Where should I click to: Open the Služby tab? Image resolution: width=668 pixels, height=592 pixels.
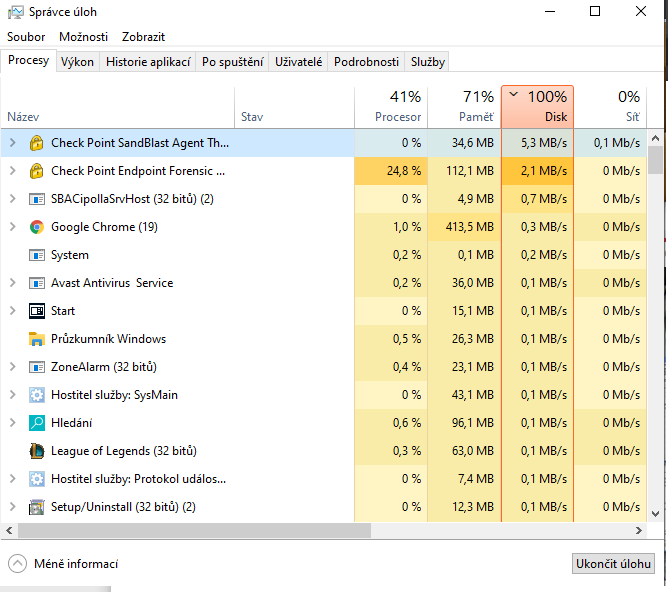click(x=427, y=62)
